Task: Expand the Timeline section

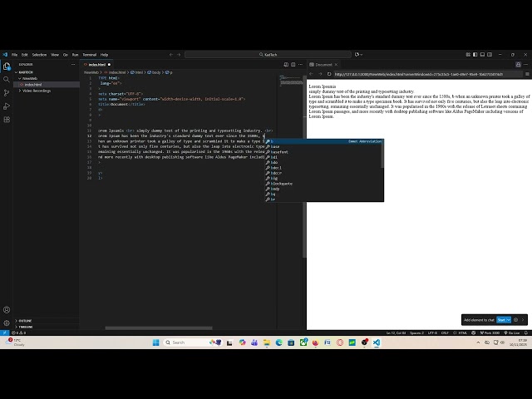Action: (26, 327)
